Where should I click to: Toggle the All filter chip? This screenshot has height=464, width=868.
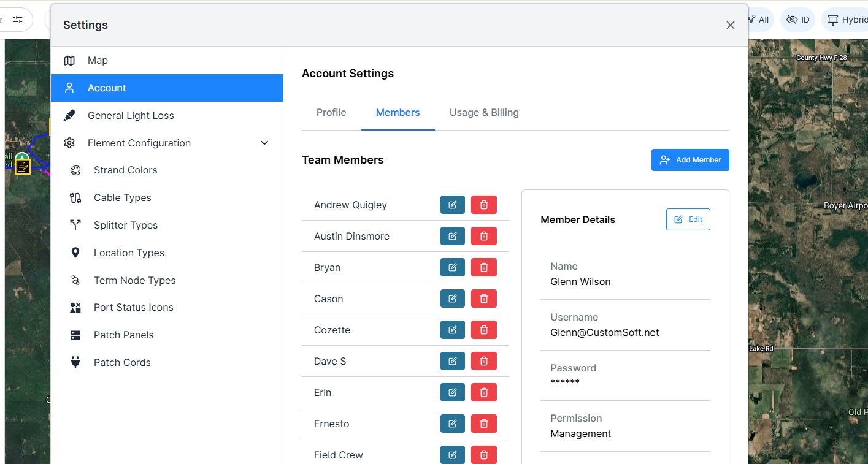point(759,20)
